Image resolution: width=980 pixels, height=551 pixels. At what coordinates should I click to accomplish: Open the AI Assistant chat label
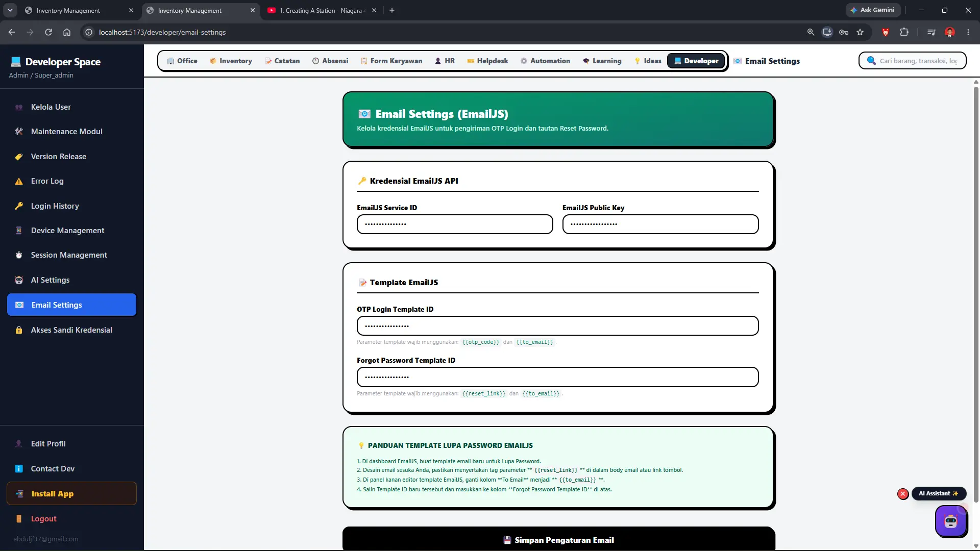pyautogui.click(x=938, y=493)
